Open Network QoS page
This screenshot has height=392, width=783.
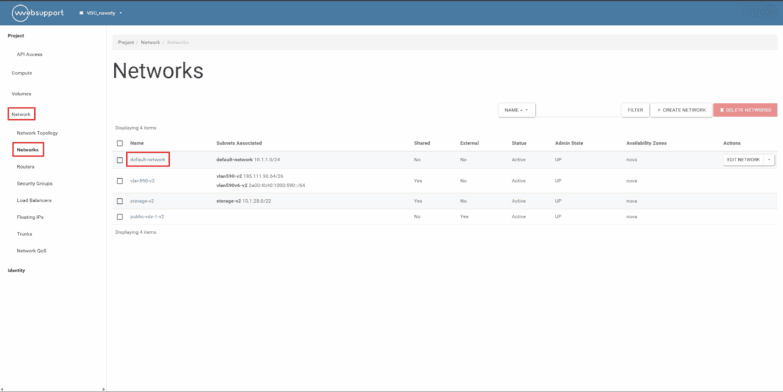click(31, 251)
